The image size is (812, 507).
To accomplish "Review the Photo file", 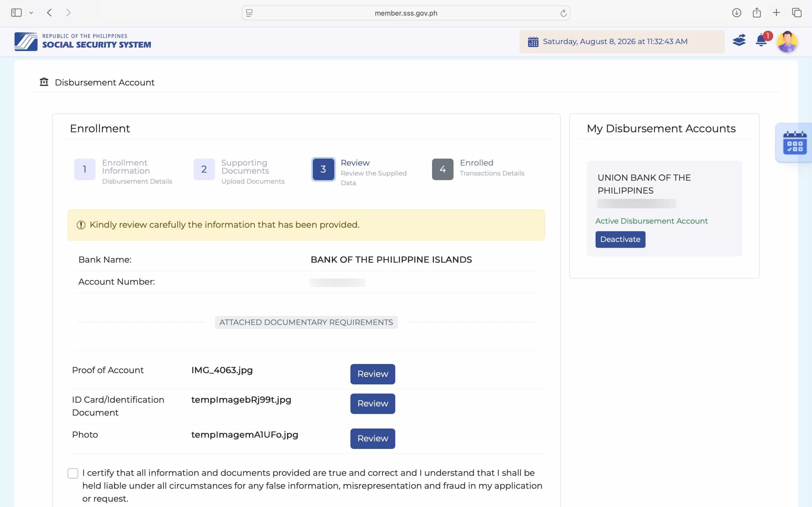I will point(372,439).
